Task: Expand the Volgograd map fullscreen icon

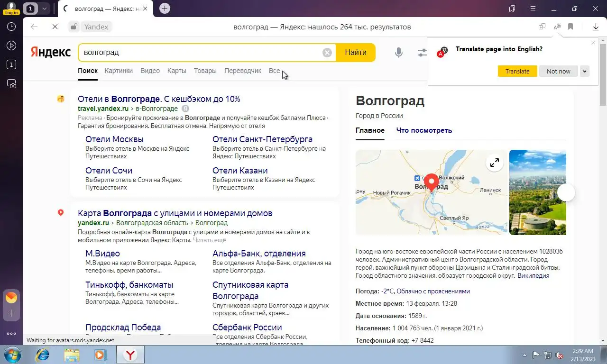Action: tap(494, 163)
